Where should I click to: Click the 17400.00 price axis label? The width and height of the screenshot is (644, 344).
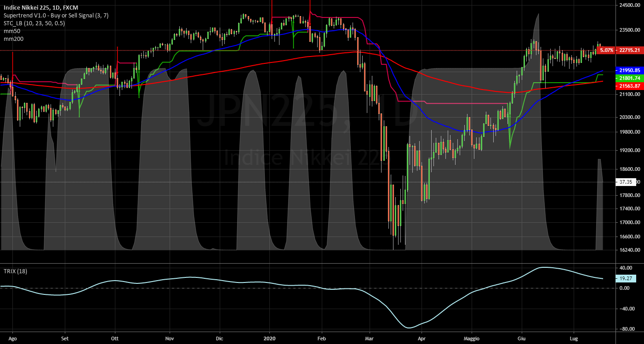[630, 209]
